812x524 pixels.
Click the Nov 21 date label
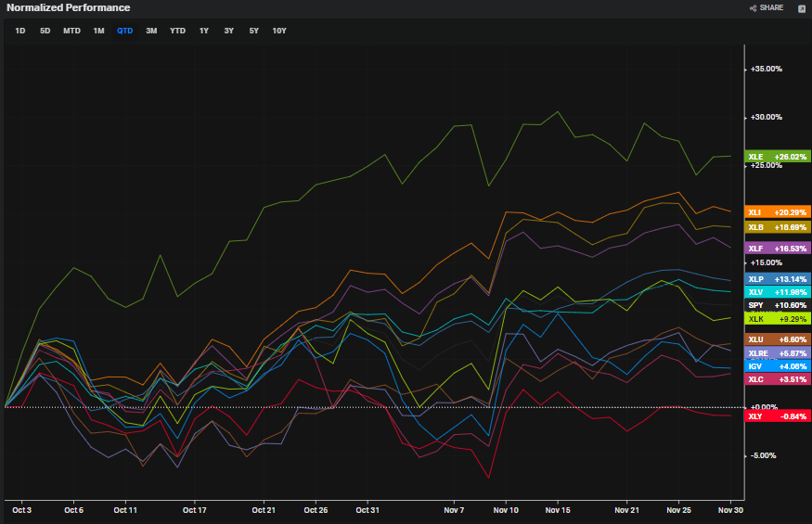627,510
